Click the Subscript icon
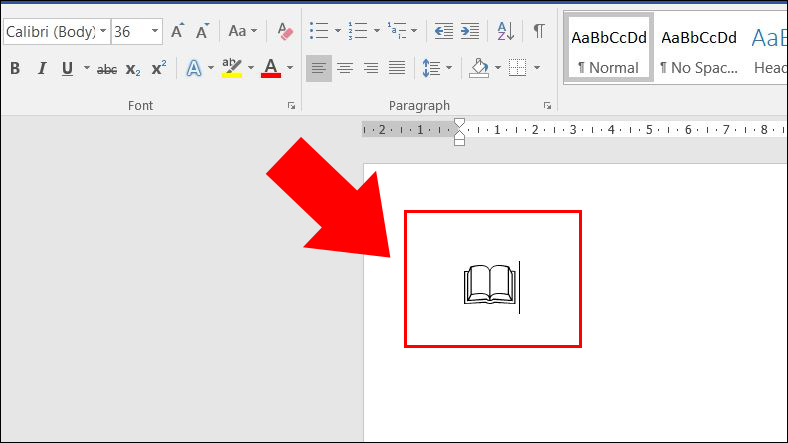The height and width of the screenshot is (443, 788). click(133, 69)
